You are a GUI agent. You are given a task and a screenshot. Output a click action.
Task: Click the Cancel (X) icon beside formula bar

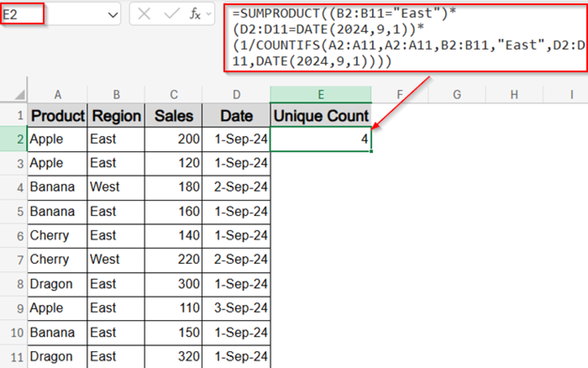(144, 13)
